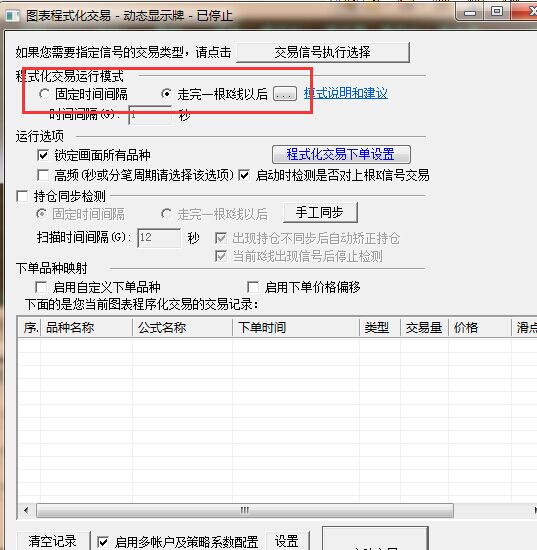Sort by 类型 column header
The height and width of the screenshot is (550, 537).
(380, 328)
